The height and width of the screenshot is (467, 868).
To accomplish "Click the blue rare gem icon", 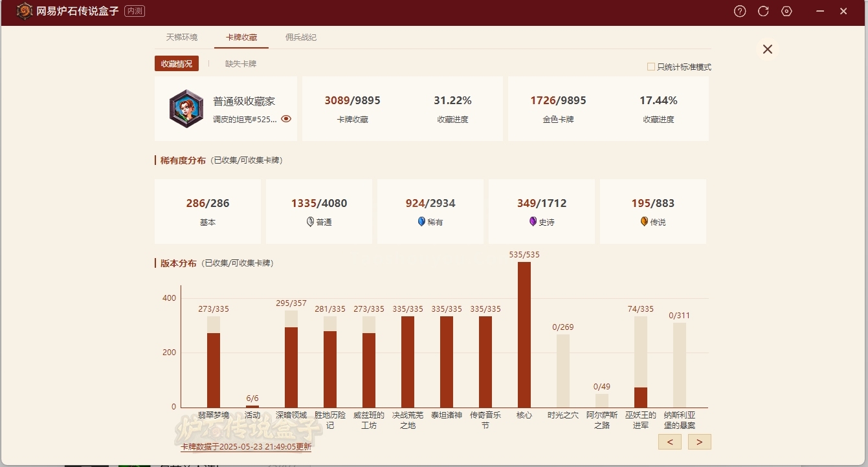I will (x=422, y=222).
